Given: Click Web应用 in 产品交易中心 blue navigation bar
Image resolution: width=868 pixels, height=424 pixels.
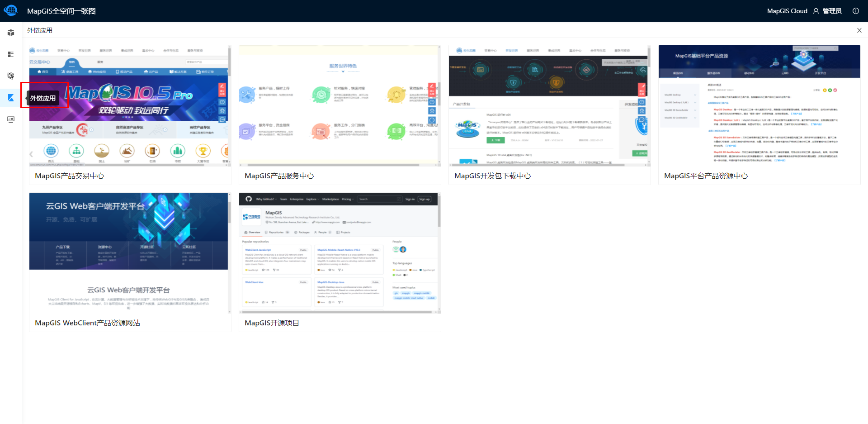Looking at the screenshot, I should click(97, 72).
